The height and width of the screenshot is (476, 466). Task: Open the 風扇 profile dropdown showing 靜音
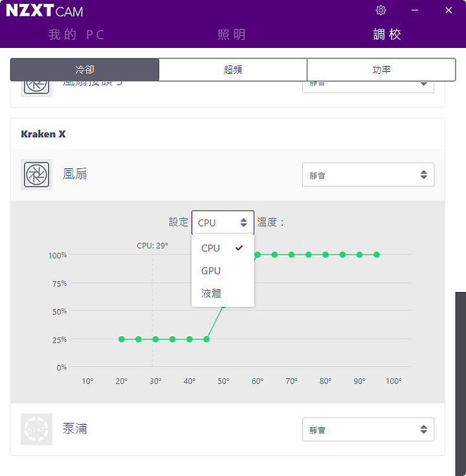pyautogui.click(x=368, y=175)
